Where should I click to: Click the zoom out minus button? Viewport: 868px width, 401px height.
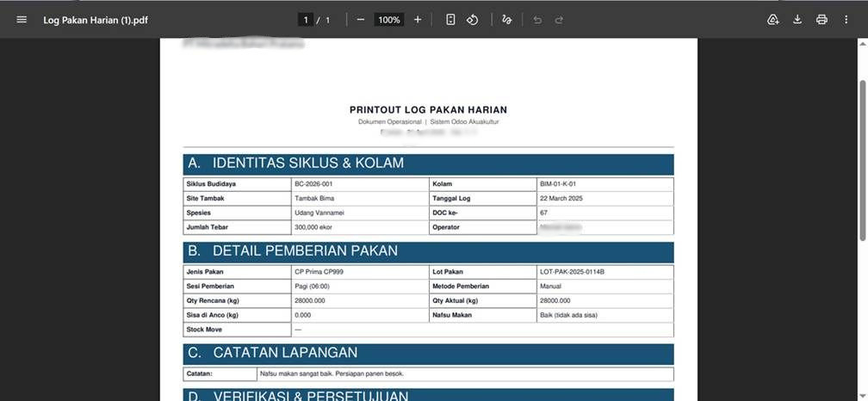pyautogui.click(x=360, y=20)
